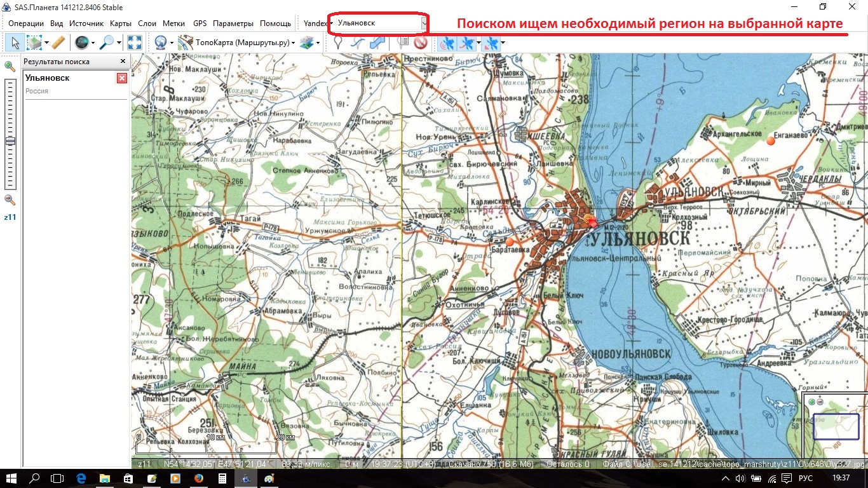Click the Ульяновск search result
The height and width of the screenshot is (488, 868).
pyautogui.click(x=48, y=78)
